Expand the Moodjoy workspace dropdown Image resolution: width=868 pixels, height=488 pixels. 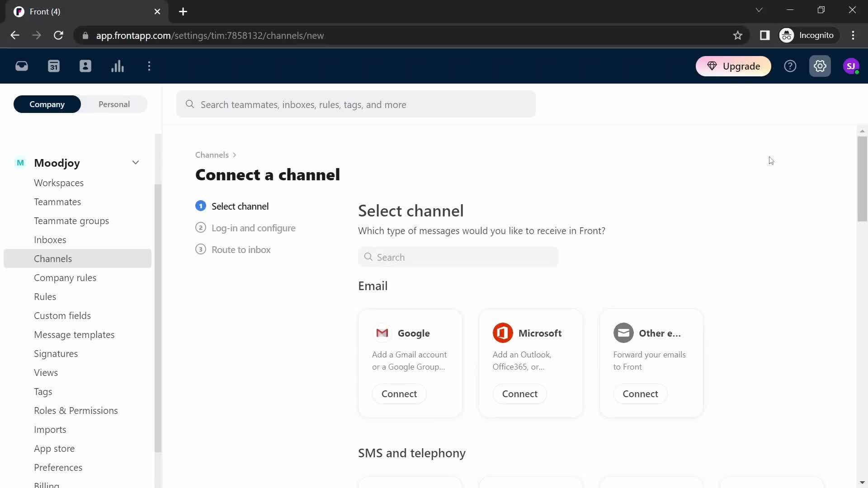[x=135, y=163]
